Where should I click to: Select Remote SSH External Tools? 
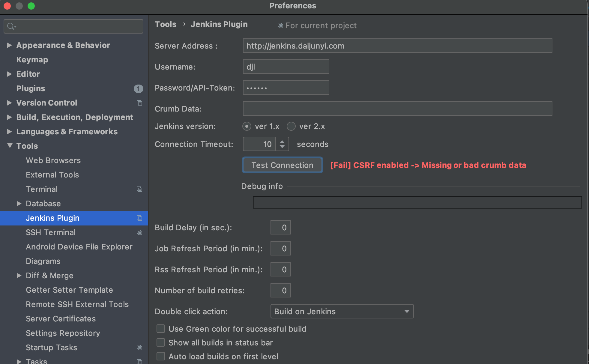77,304
